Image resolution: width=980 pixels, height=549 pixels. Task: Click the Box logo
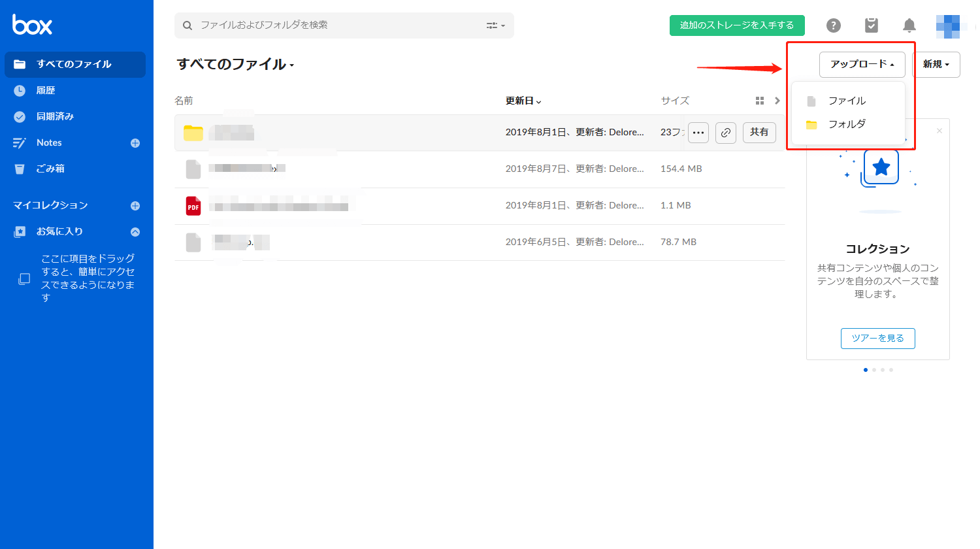coord(32,25)
